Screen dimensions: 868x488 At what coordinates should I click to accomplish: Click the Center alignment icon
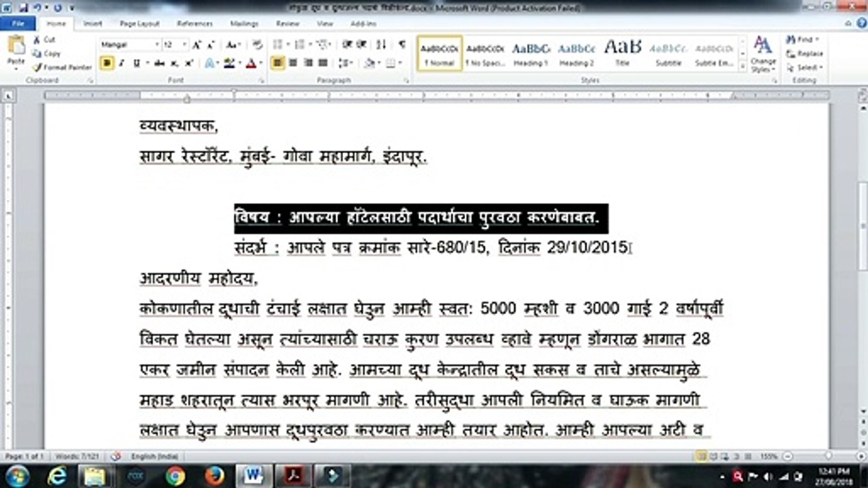coord(293,63)
